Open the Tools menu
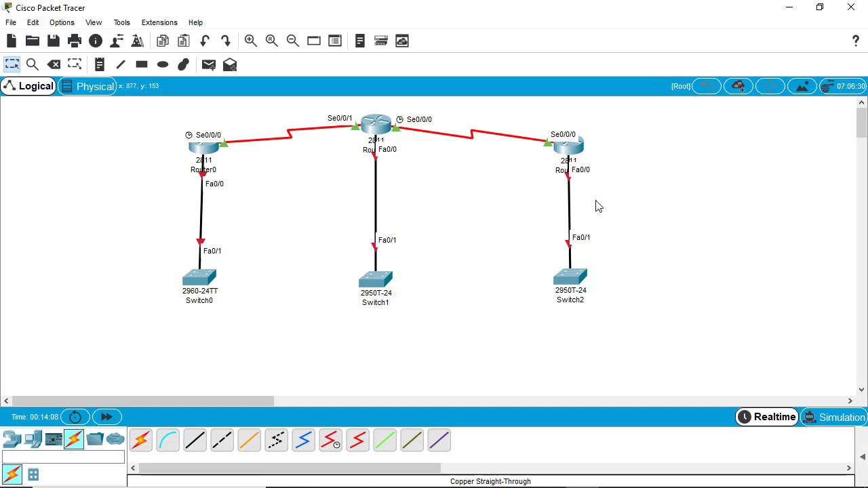This screenshot has width=868, height=488. pos(121,22)
